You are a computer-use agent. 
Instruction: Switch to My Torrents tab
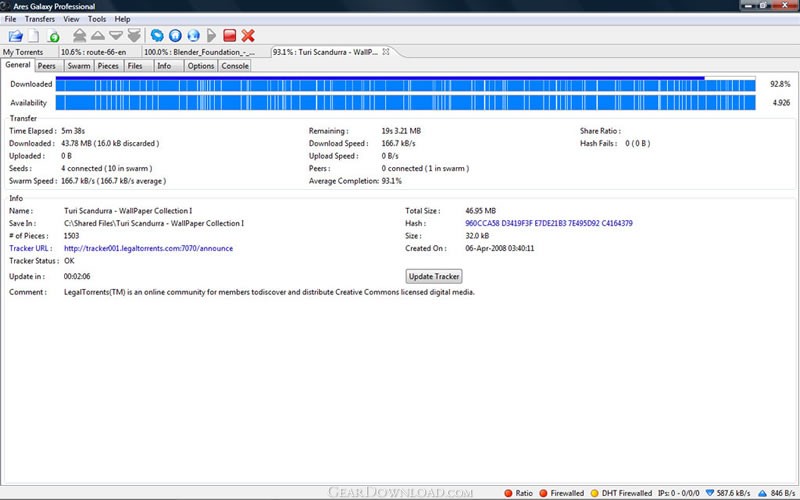pyautogui.click(x=23, y=52)
